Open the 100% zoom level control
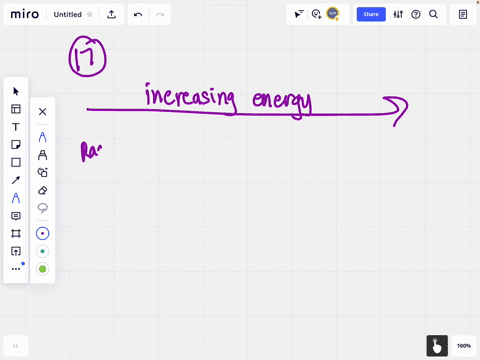This screenshot has height=360, width=480. (x=464, y=346)
